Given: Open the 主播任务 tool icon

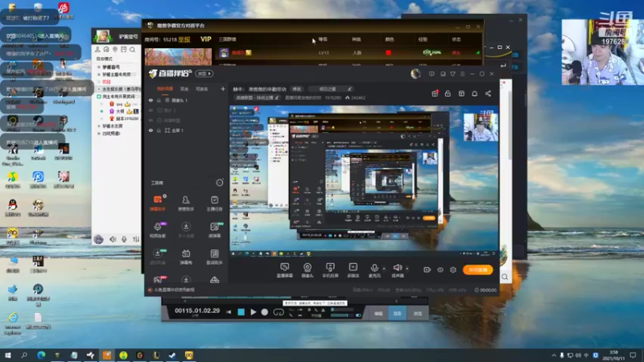Looking at the screenshot, I should tap(214, 203).
